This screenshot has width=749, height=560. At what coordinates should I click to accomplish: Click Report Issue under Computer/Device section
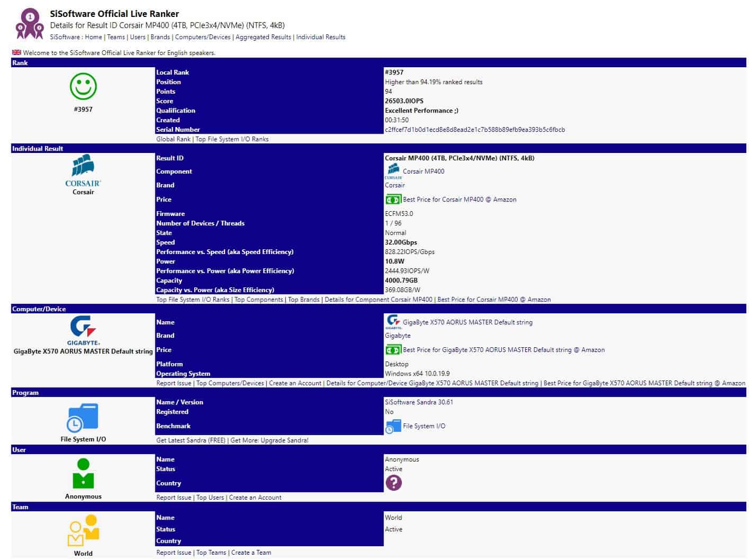[174, 383]
